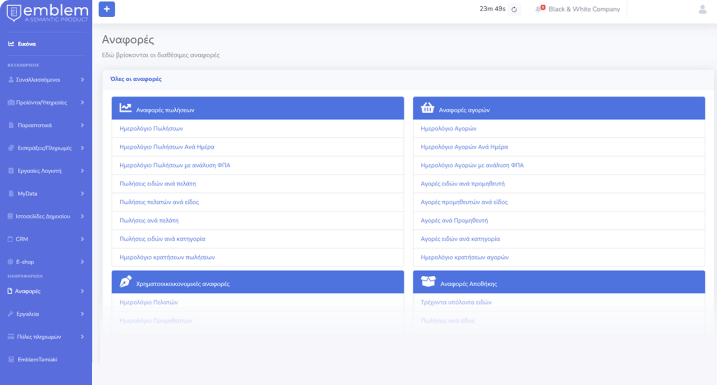Viewport: 717px width, 385px height.
Task: Expand Παραστατικά submenu arrow
Action: point(82,125)
